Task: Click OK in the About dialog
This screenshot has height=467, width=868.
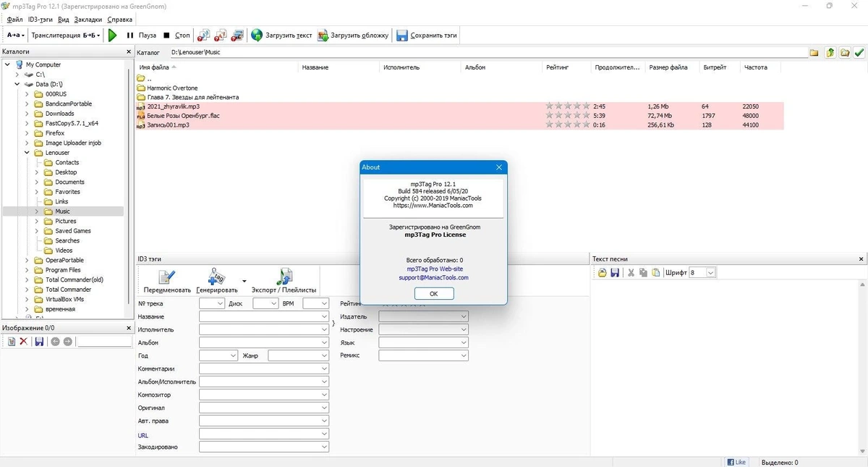Action: point(434,293)
